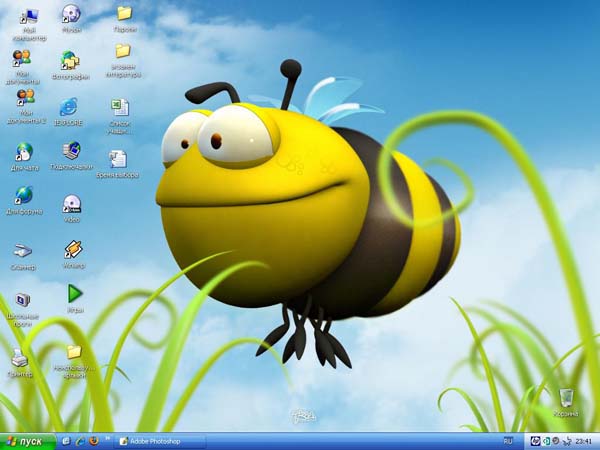
Task: Click the 23:41 taskbar clock
Action: [x=584, y=442]
